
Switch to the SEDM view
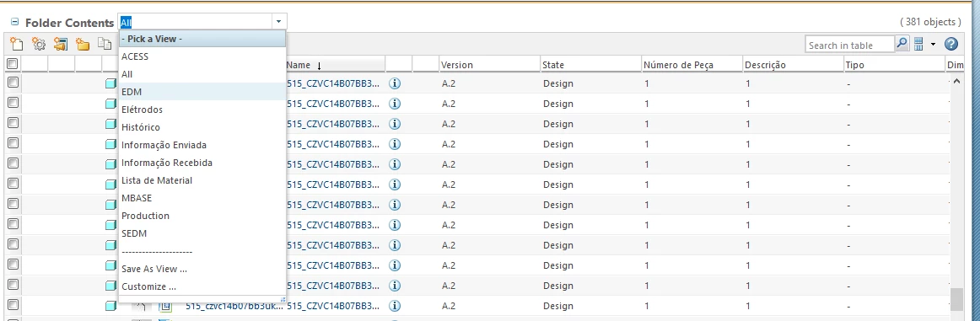pos(202,233)
